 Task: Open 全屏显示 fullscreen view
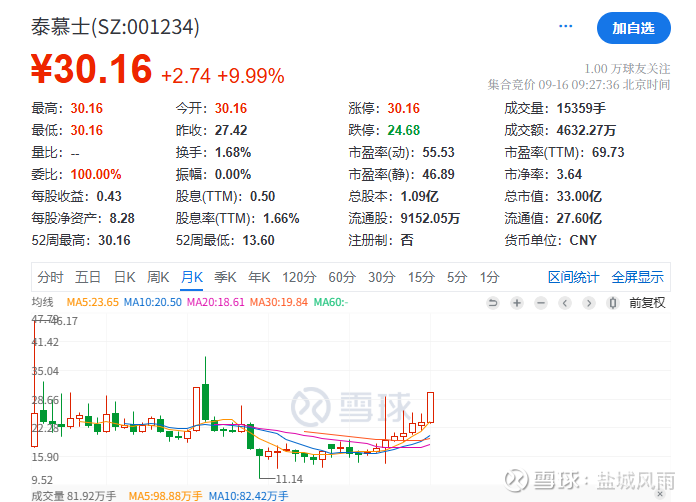[x=637, y=277]
